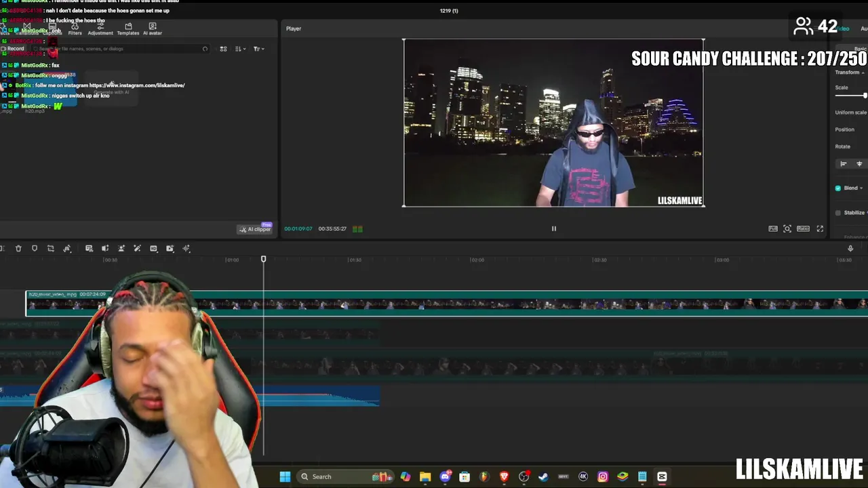The width and height of the screenshot is (868, 488).
Task: Click the taskbar Search box
Action: (x=346, y=476)
